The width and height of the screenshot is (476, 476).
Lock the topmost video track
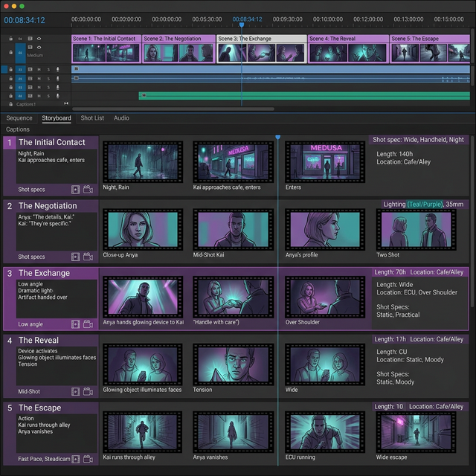(11, 38)
